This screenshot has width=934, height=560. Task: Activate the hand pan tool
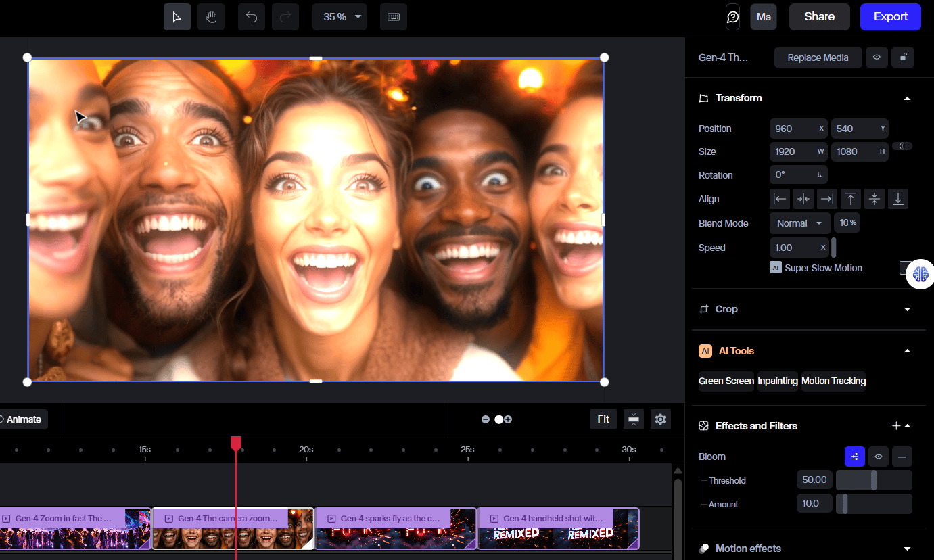pyautogui.click(x=210, y=17)
